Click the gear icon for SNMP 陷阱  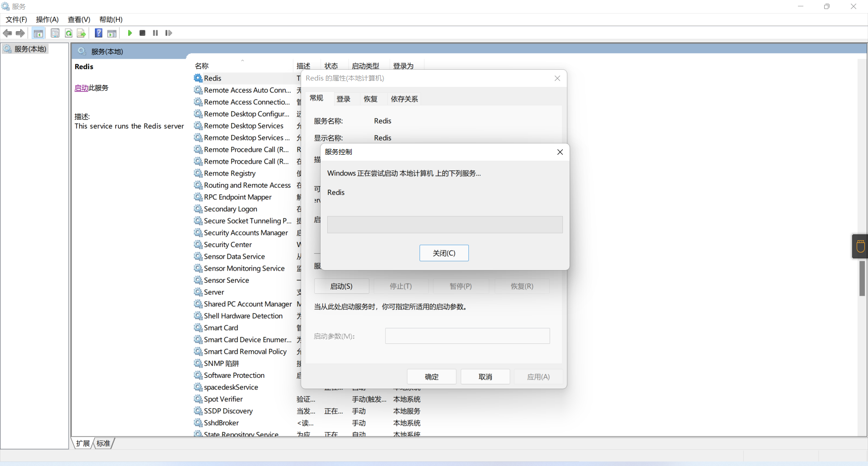[198, 363]
